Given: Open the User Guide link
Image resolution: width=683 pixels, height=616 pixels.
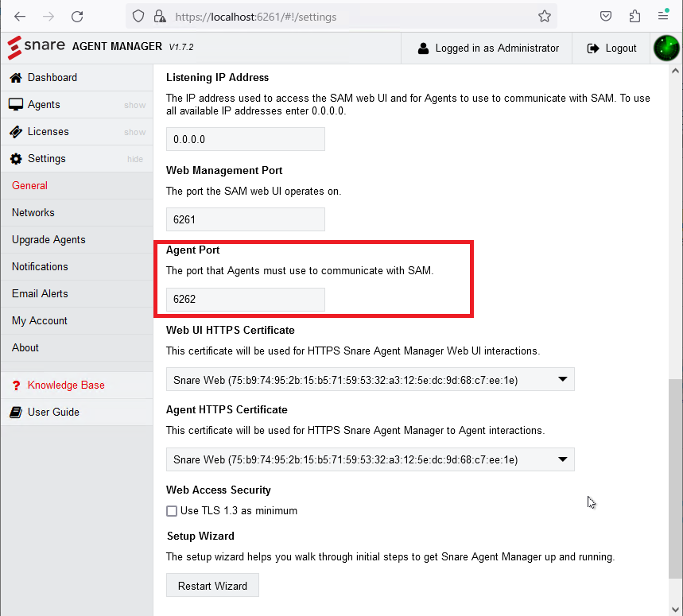Looking at the screenshot, I should click(76, 412).
